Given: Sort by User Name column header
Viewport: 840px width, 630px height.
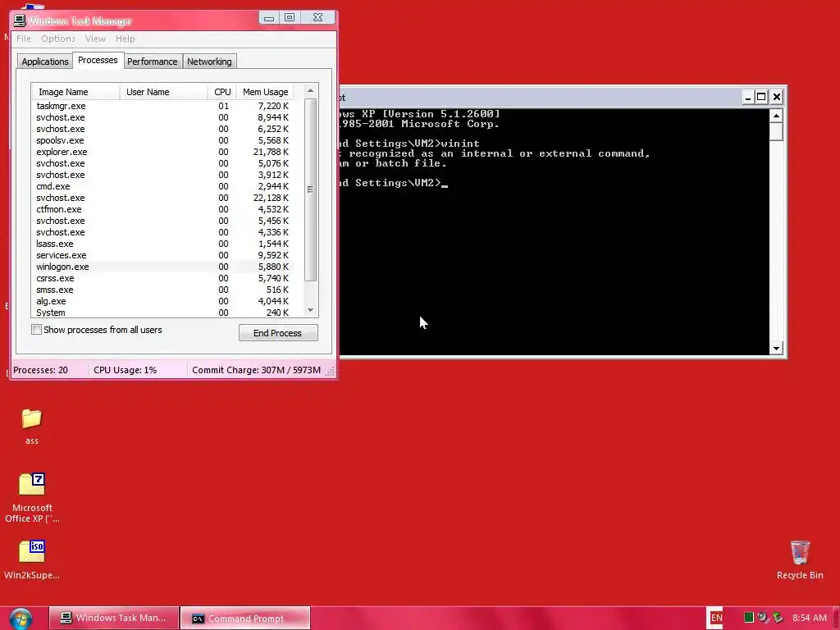Looking at the screenshot, I should [x=163, y=92].
